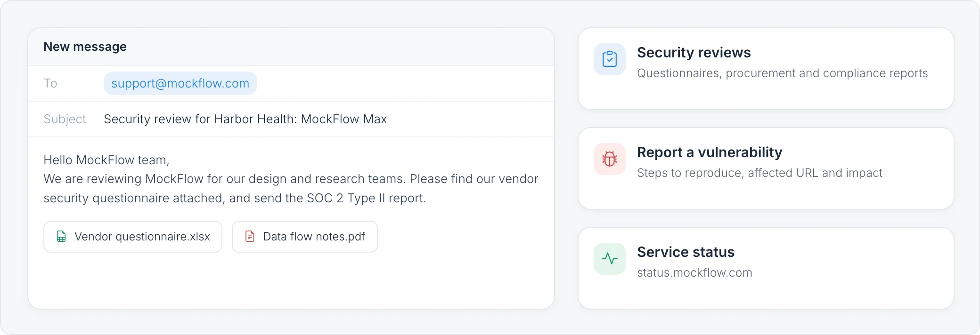Click the New message header title
The height and width of the screenshot is (335, 980).
pyautogui.click(x=85, y=47)
